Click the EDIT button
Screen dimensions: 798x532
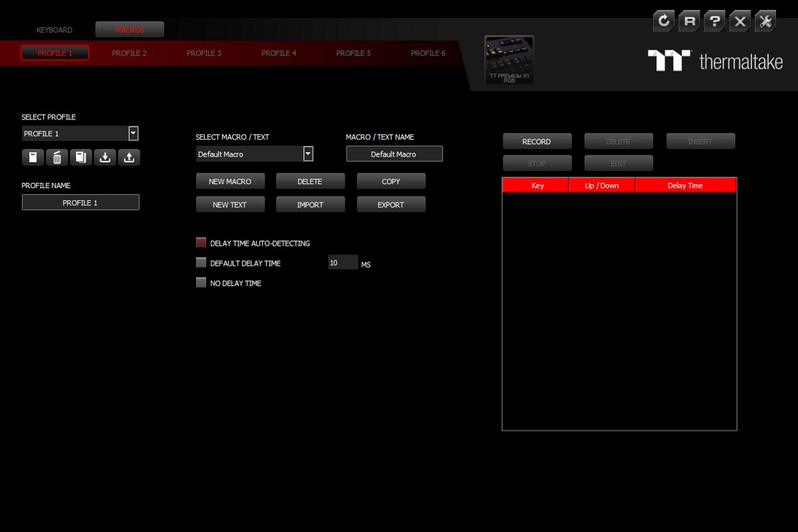pos(618,164)
